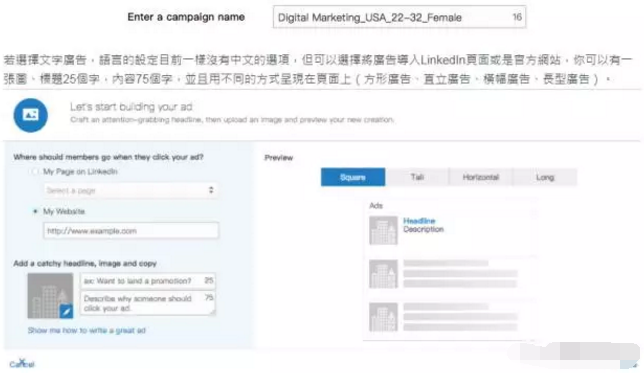Select the My Website radio button
Viewport: 644px width, 373px height.
tap(35, 212)
